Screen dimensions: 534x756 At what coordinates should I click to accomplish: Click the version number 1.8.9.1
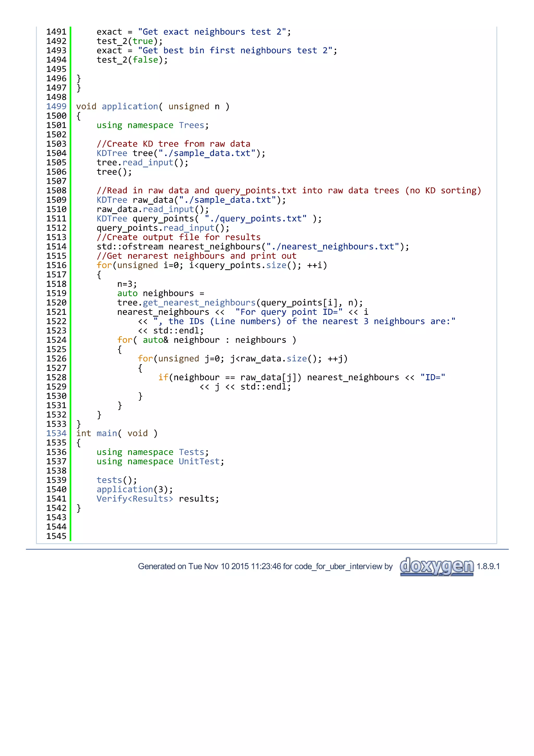click(x=488, y=566)
